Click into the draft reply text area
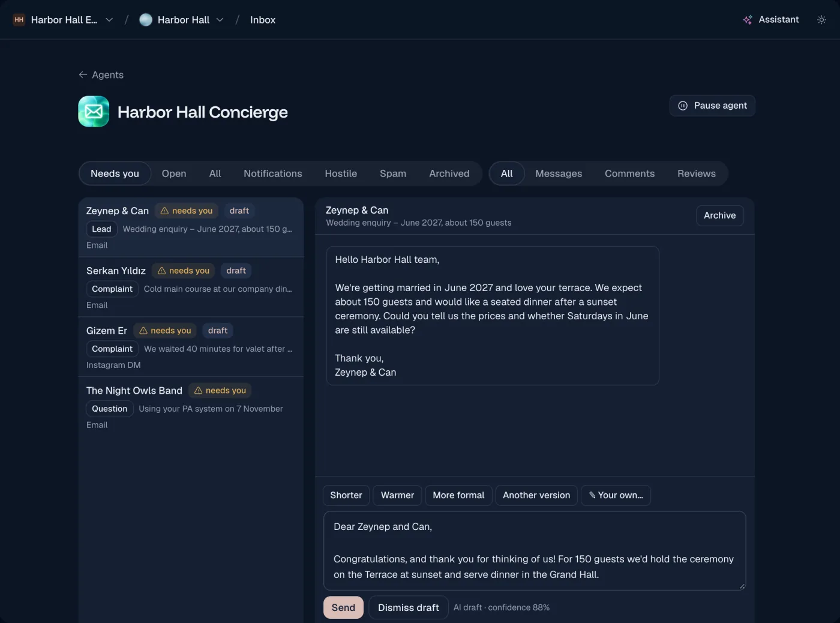 pyautogui.click(x=535, y=550)
